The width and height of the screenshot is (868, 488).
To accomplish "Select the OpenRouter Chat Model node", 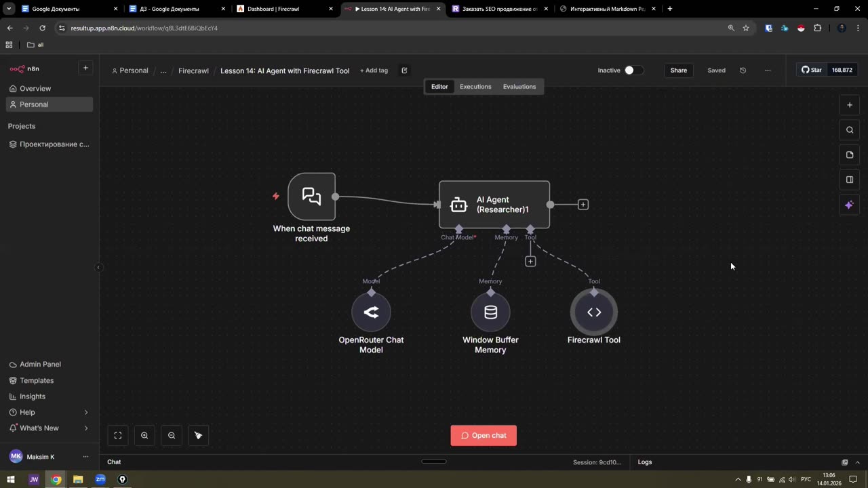I will point(371,312).
